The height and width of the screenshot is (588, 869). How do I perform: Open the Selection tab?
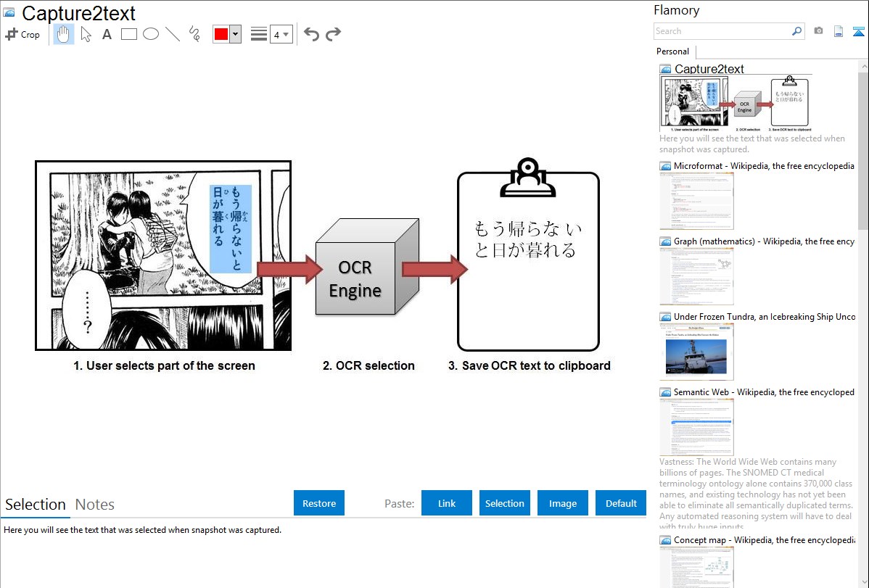pos(36,505)
